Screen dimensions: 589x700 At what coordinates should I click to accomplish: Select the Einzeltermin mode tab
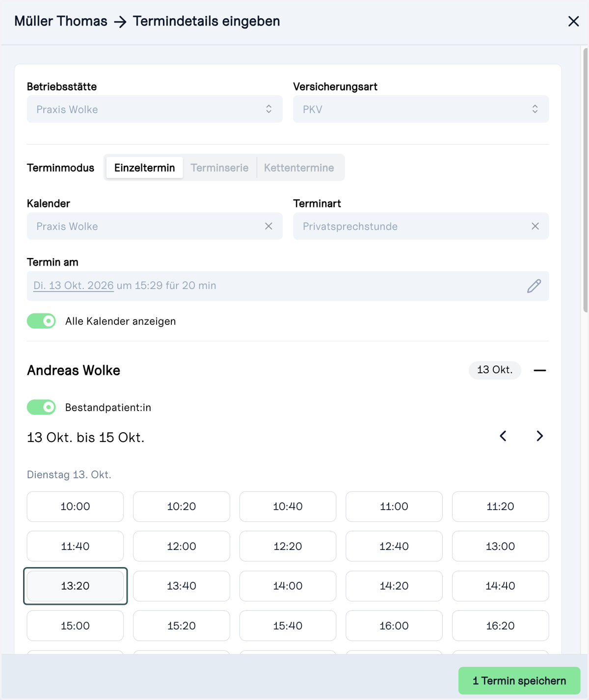pos(144,168)
